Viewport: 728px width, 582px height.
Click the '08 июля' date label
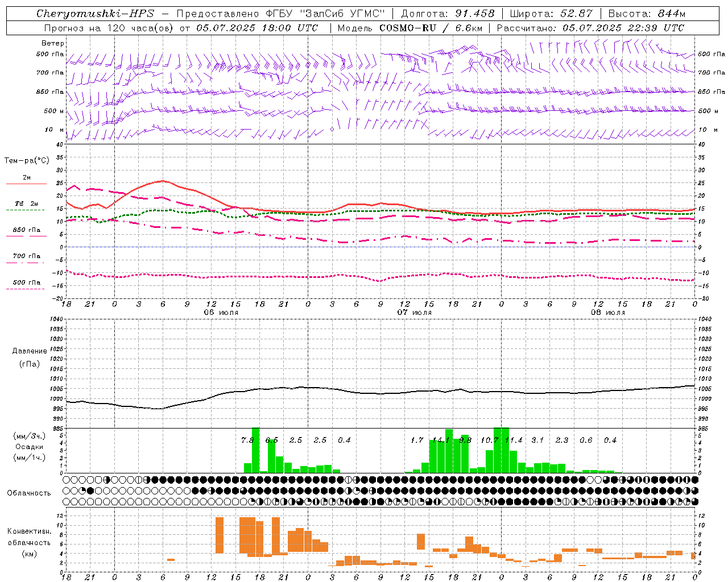608,313
